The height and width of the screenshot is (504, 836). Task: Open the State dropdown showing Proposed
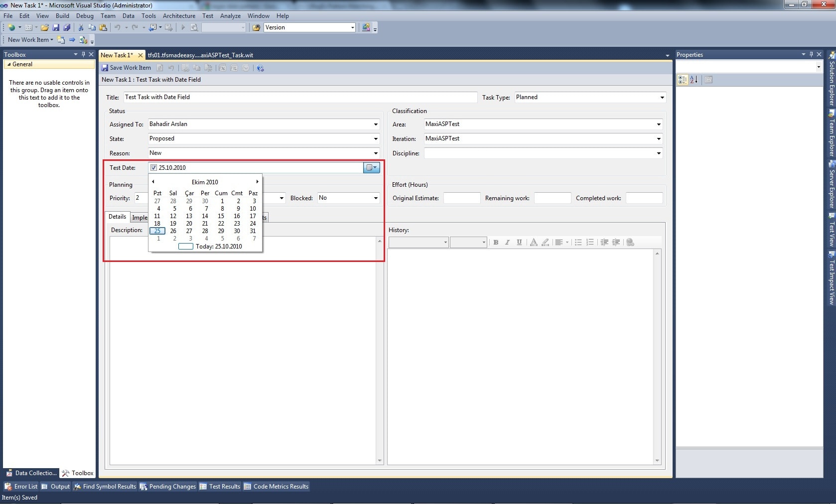(376, 139)
